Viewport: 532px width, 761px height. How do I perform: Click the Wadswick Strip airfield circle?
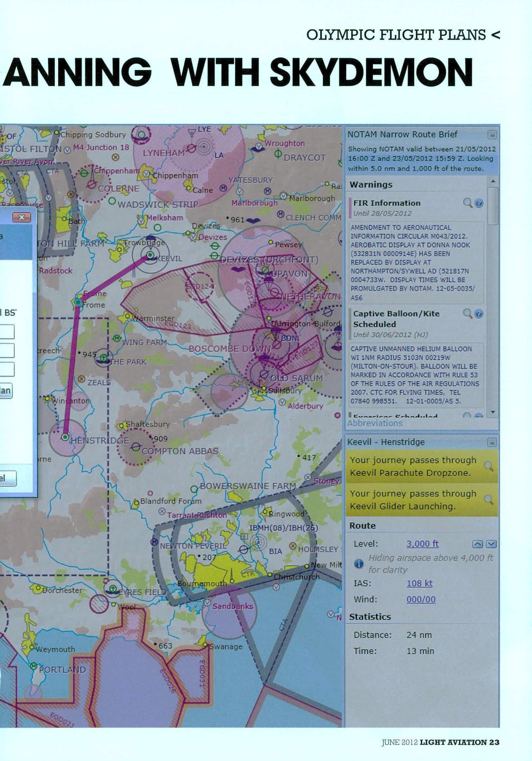coord(112,201)
